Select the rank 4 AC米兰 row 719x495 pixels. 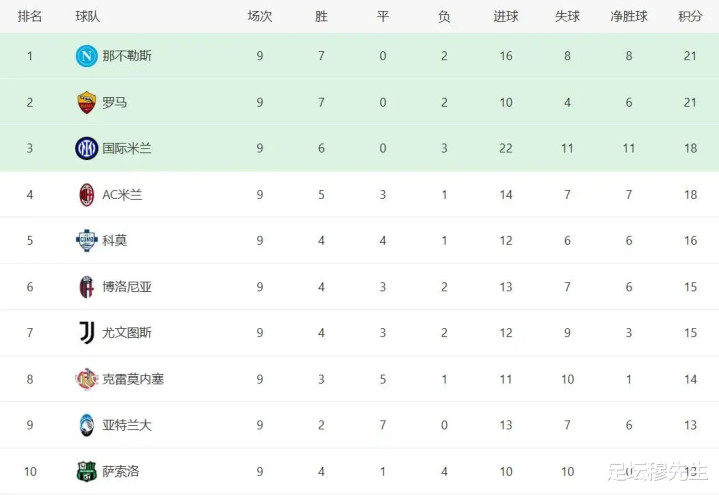[359, 194]
